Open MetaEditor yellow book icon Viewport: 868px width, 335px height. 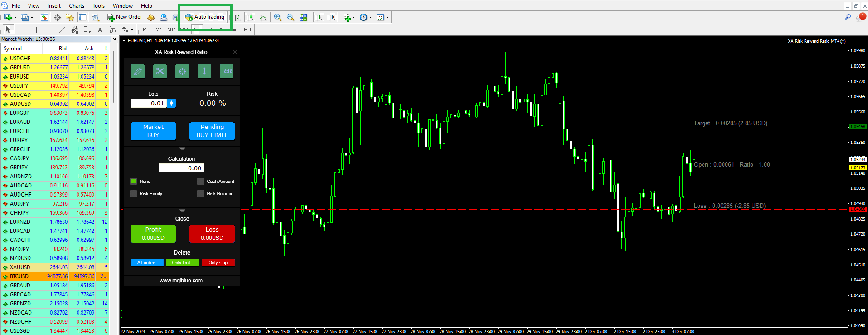click(x=151, y=17)
